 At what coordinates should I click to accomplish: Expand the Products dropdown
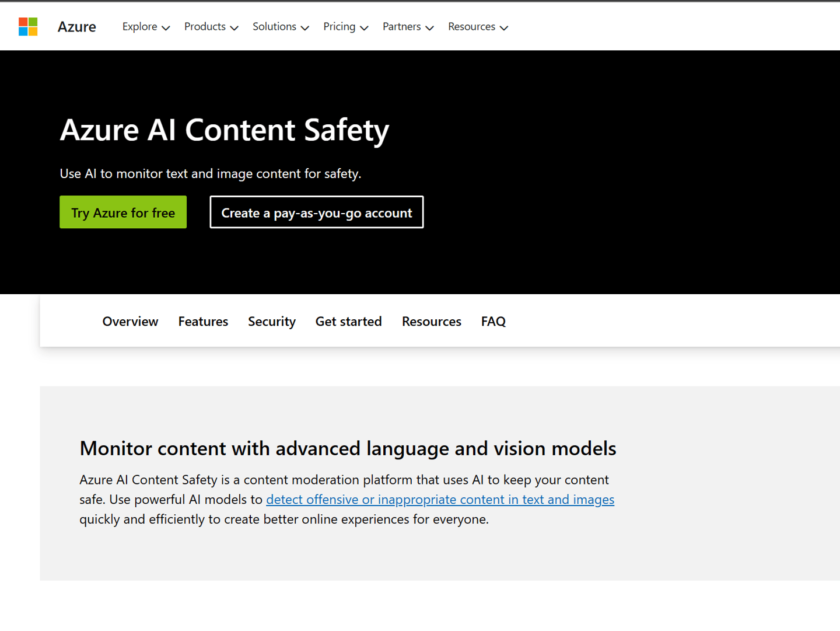click(x=211, y=27)
